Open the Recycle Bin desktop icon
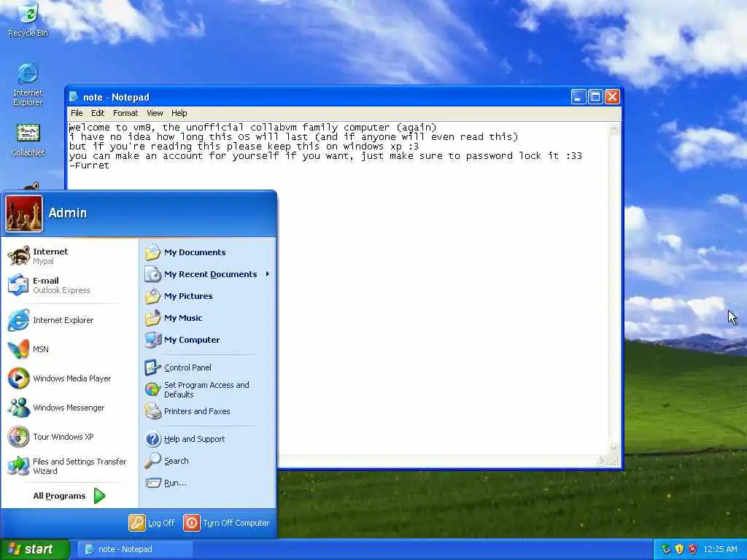747x560 pixels. [28, 20]
